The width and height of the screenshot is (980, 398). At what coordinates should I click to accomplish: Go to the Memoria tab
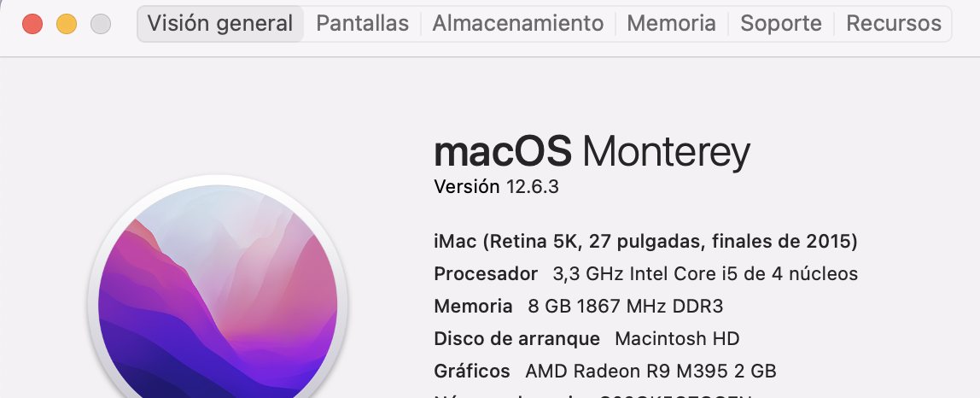click(671, 24)
